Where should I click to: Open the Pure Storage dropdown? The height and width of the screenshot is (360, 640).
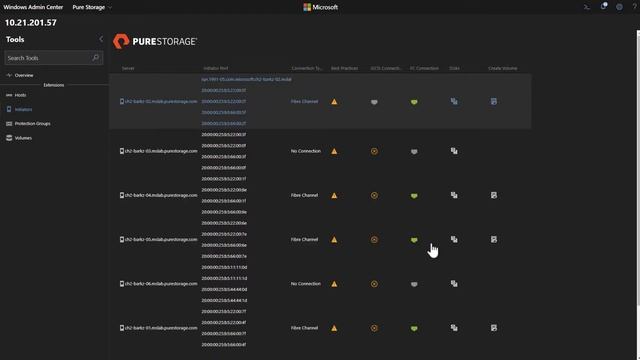click(x=92, y=7)
